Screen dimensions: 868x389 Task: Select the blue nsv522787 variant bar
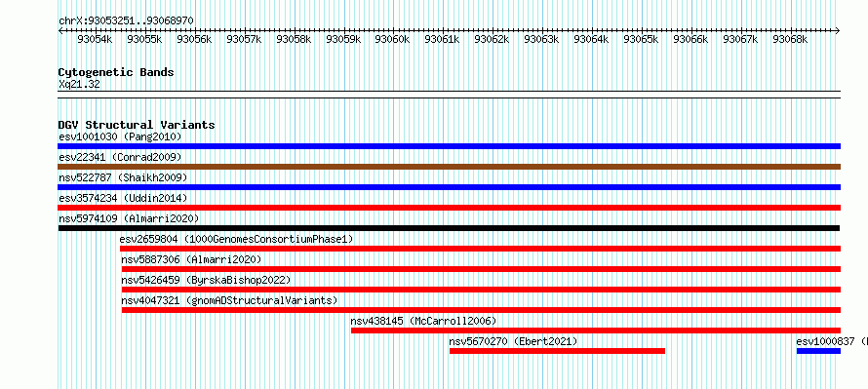449,187
